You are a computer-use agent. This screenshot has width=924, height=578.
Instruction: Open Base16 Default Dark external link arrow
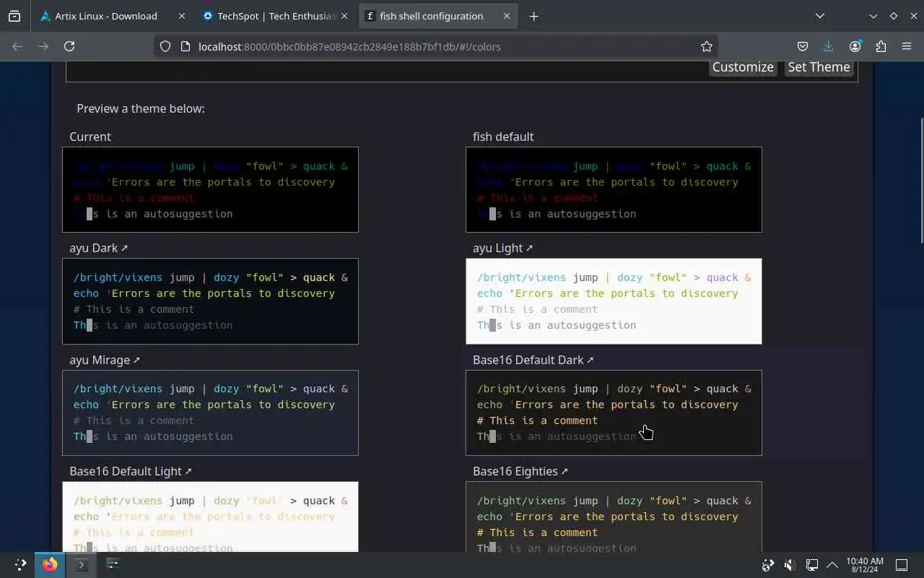point(590,360)
